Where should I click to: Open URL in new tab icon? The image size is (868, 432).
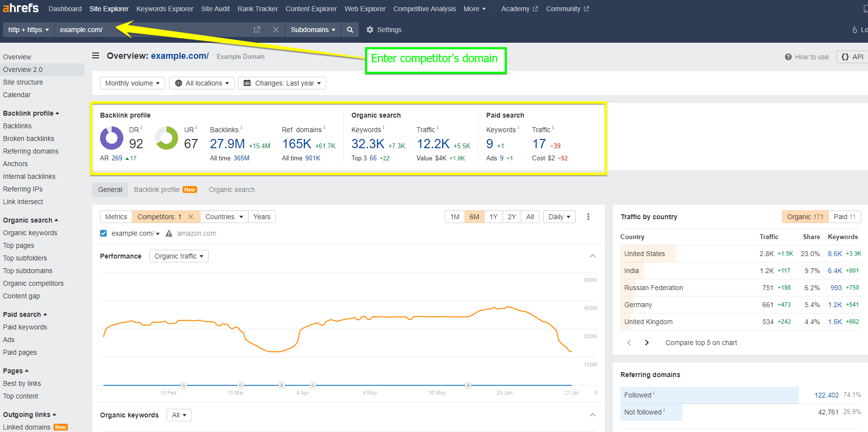(257, 30)
